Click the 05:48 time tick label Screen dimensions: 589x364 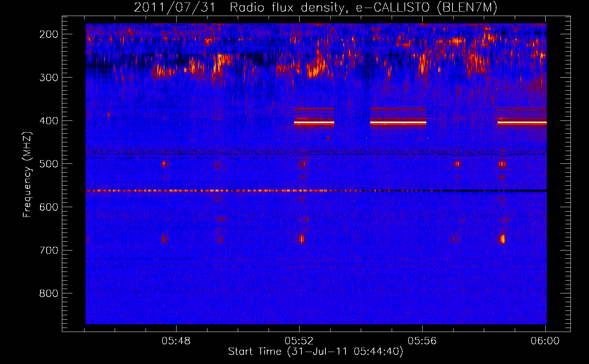tap(176, 341)
